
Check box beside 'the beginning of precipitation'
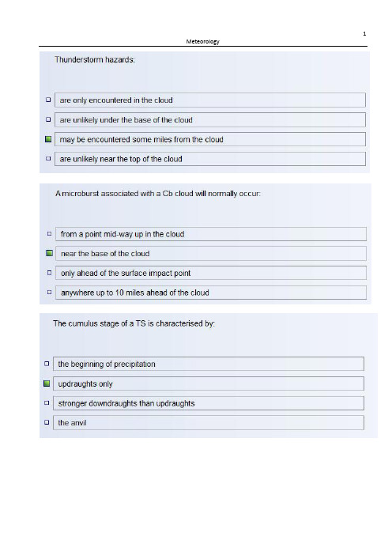(47, 364)
